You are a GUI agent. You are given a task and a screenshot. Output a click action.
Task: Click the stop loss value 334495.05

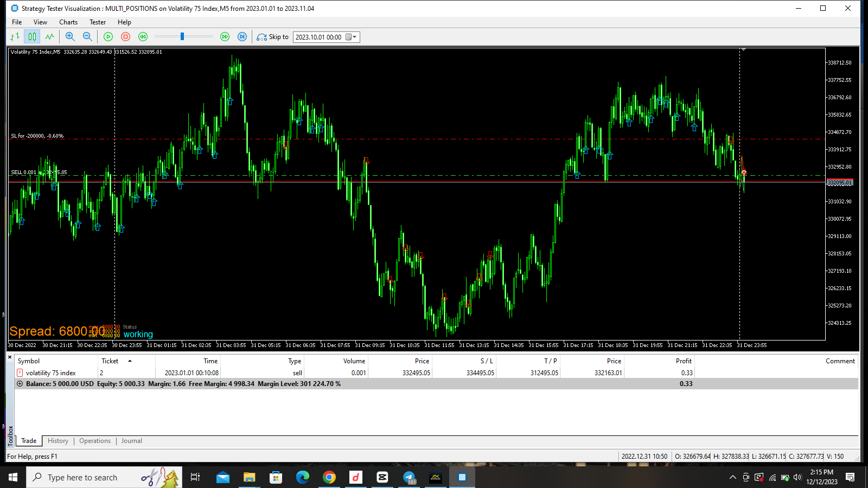[x=480, y=373]
